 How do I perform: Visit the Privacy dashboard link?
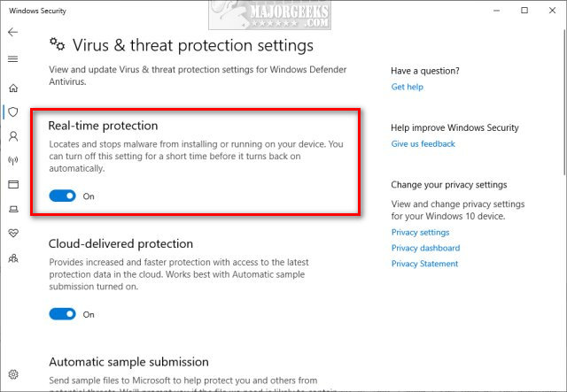(x=425, y=248)
